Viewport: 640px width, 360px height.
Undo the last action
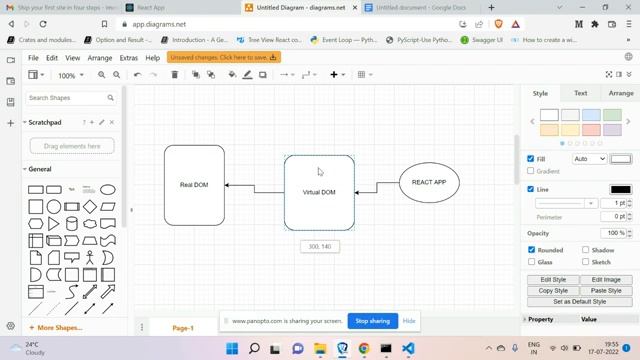[x=138, y=75]
